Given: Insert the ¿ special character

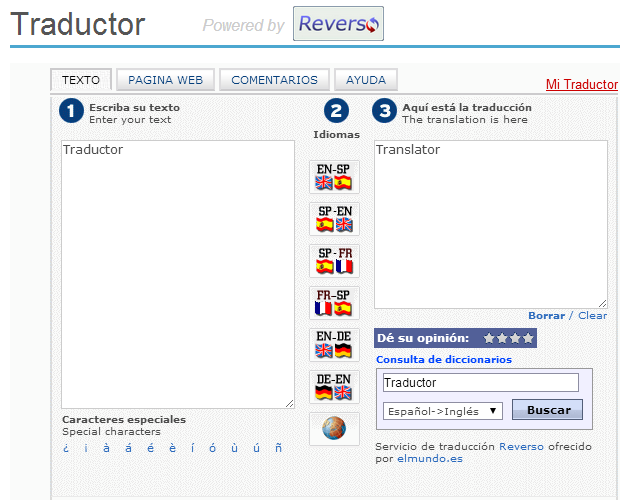Looking at the screenshot, I should 66,448.
